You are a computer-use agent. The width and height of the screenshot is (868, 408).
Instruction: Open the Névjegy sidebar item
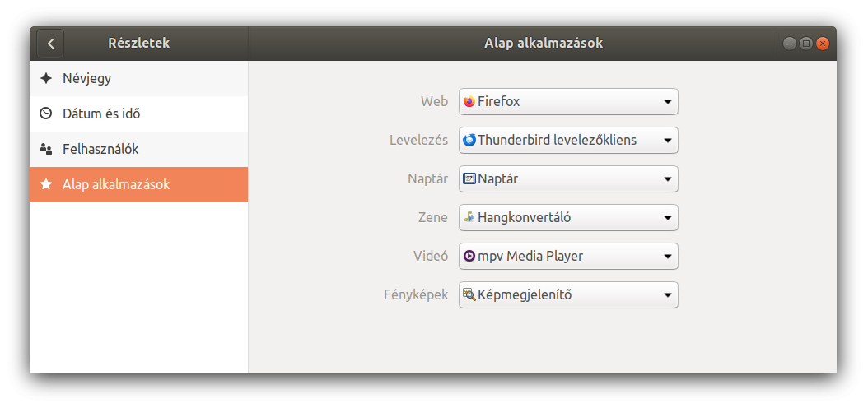pyautogui.click(x=139, y=78)
